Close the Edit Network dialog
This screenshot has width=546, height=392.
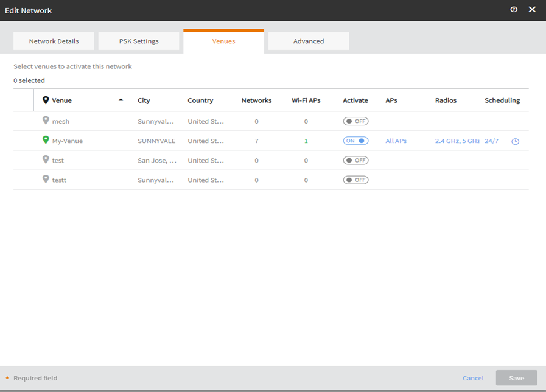pos(532,10)
